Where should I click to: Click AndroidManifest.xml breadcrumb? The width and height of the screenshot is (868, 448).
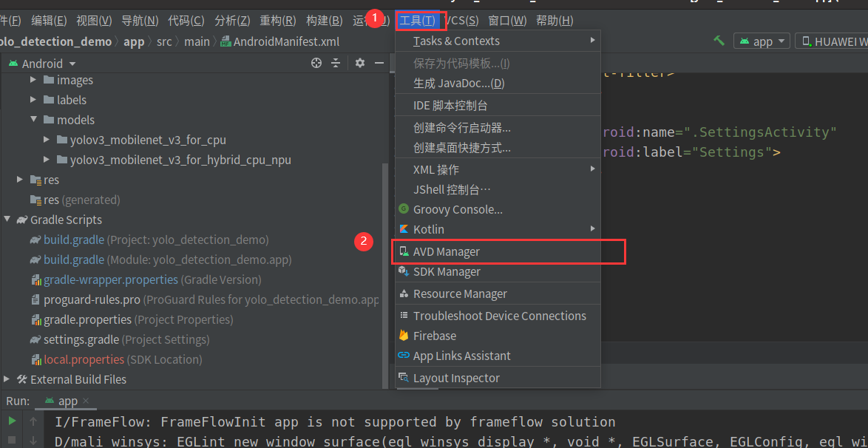pyautogui.click(x=280, y=41)
